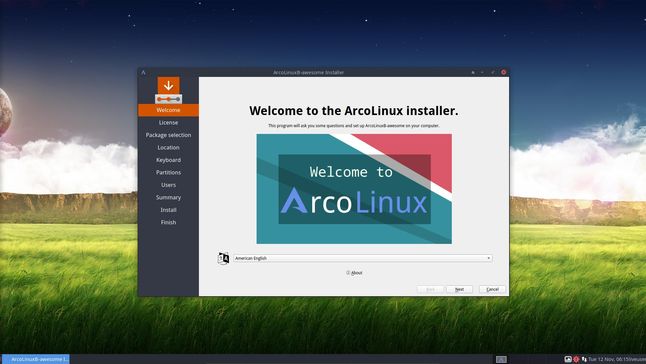Click the Welcome to ArcoLinux banner image
The height and width of the screenshot is (364, 646).
(x=354, y=189)
